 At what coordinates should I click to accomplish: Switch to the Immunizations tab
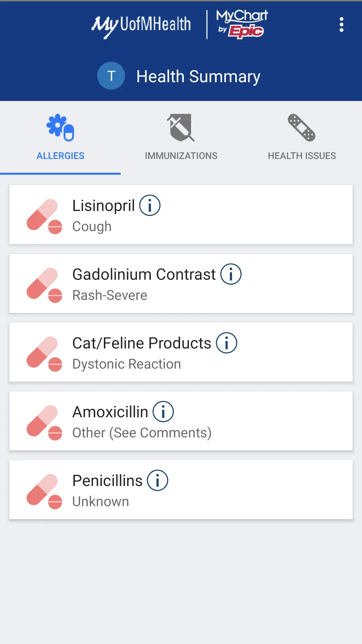click(181, 156)
